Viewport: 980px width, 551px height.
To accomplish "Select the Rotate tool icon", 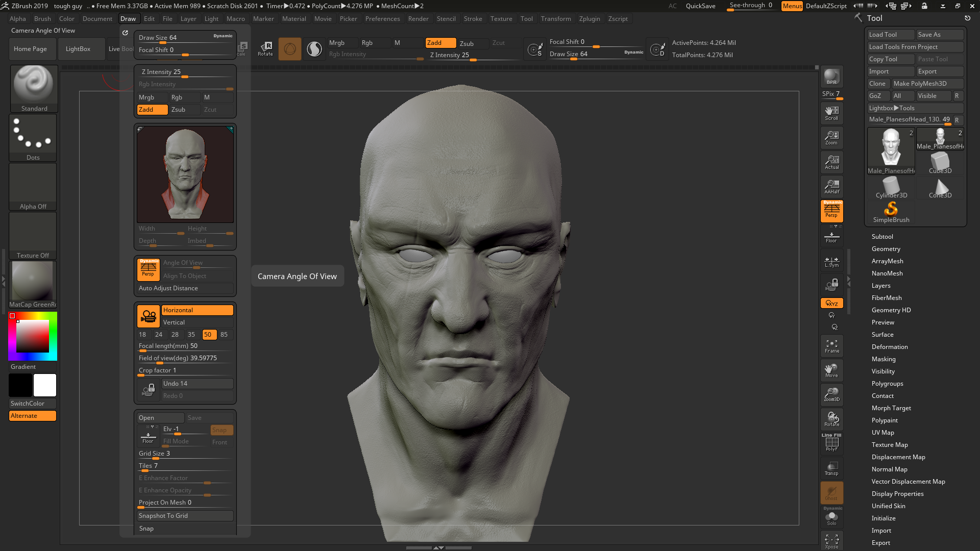I will pyautogui.click(x=266, y=48).
